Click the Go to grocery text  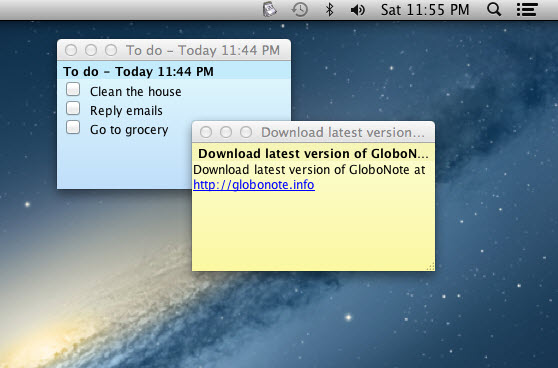[x=129, y=130]
